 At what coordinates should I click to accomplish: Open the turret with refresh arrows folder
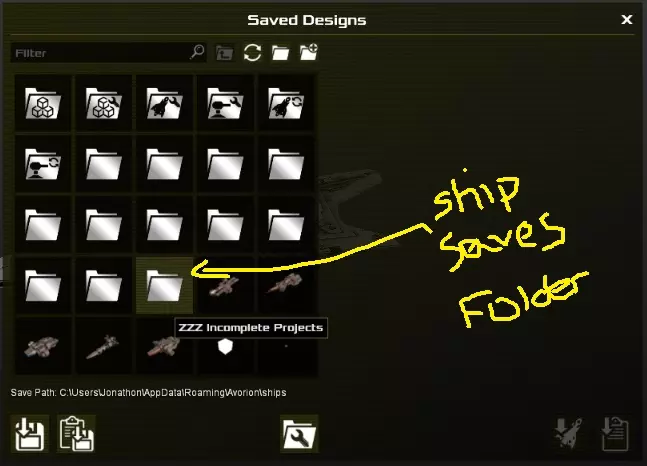(x=43, y=164)
